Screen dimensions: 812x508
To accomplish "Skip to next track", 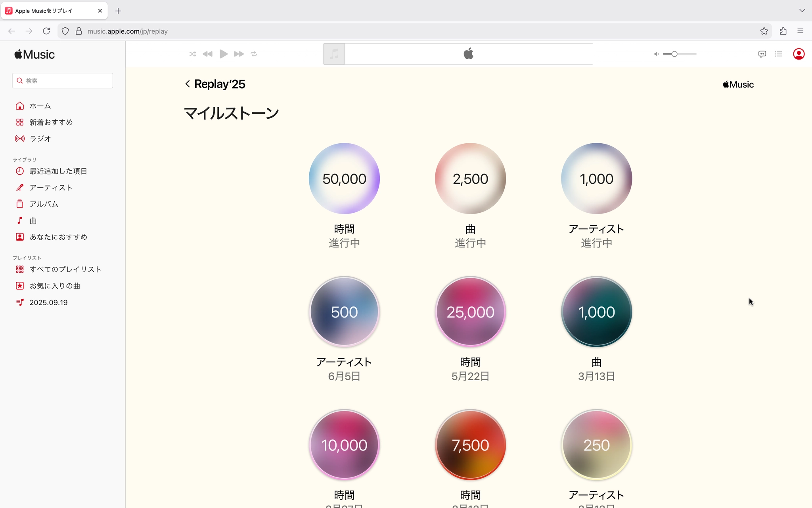I will pyautogui.click(x=239, y=54).
